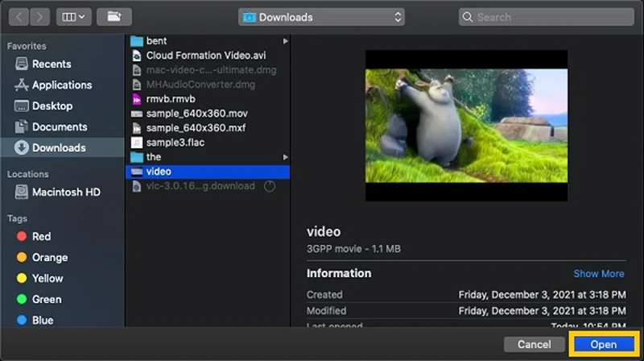Screen dimensions: 644x361
Task: Select Documents in the sidebar
Action: 63,127
